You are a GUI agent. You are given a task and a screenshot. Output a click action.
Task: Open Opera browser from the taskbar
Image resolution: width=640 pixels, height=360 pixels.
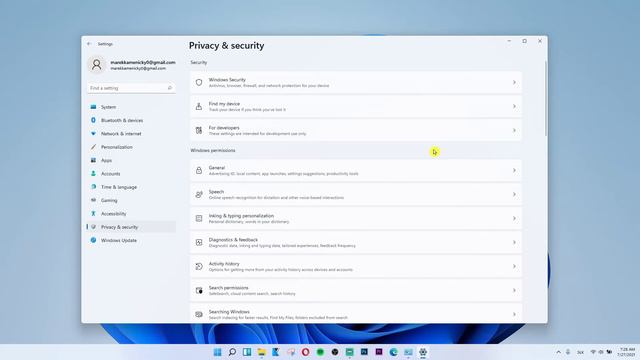click(x=306, y=352)
